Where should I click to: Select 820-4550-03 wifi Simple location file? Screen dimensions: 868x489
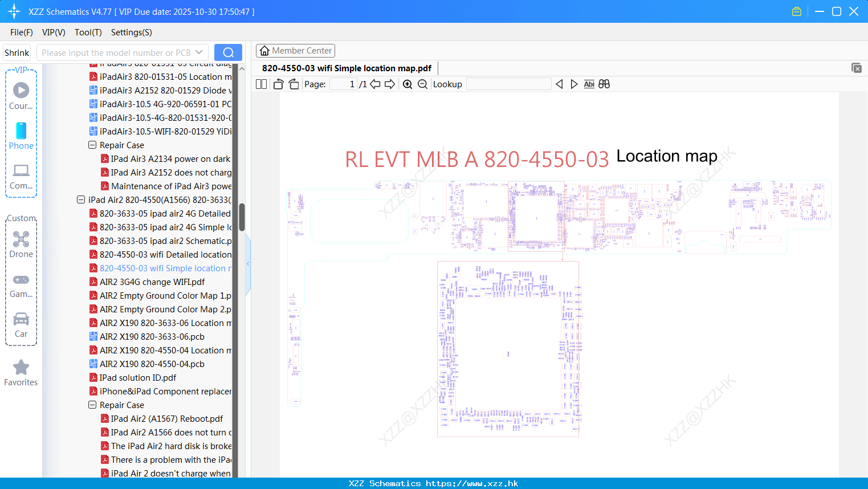tap(161, 268)
